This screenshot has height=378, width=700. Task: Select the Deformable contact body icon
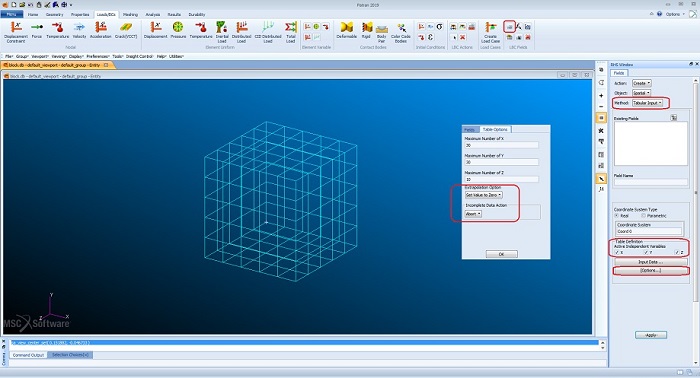[346, 30]
